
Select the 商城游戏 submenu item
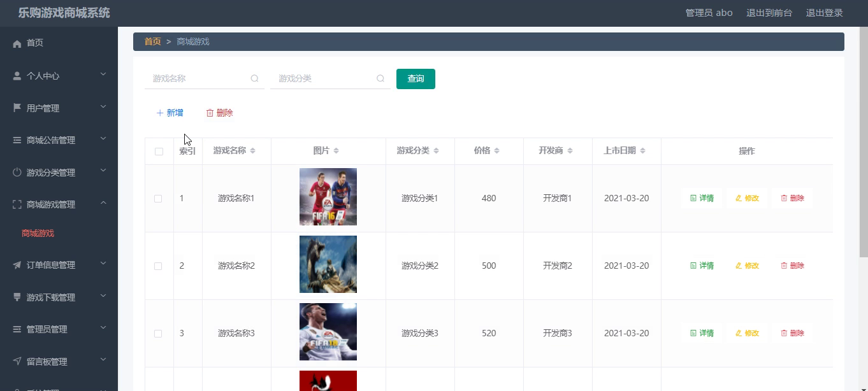[x=38, y=234]
